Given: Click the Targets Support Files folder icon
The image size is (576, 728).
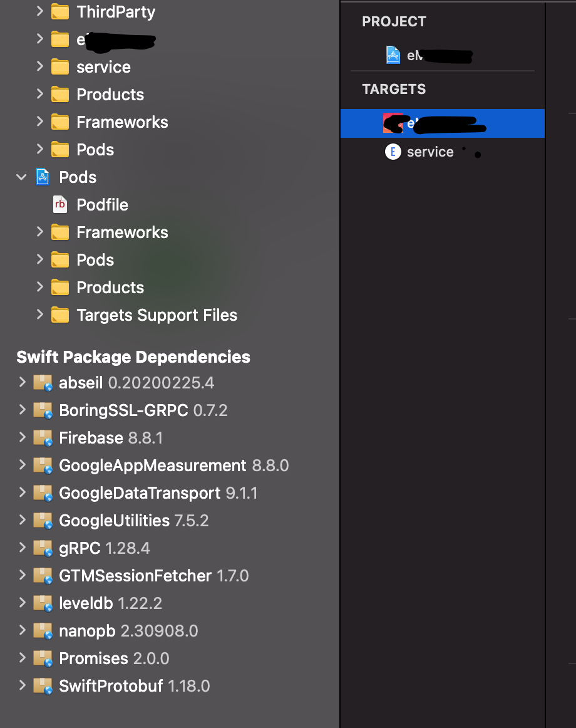Looking at the screenshot, I should 60,315.
